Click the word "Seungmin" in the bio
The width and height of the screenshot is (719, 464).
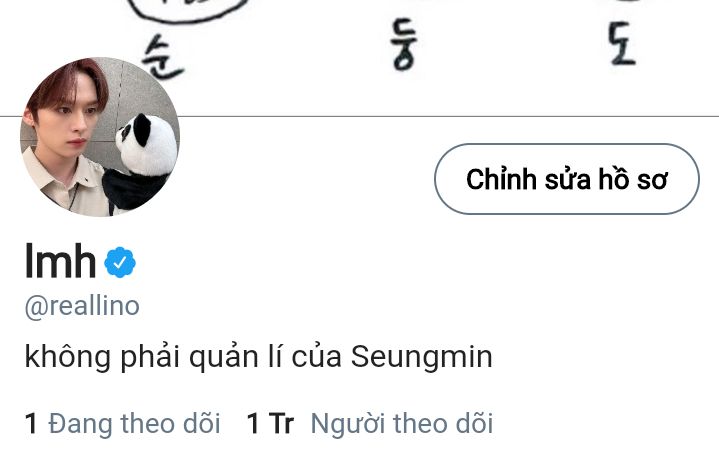point(421,357)
